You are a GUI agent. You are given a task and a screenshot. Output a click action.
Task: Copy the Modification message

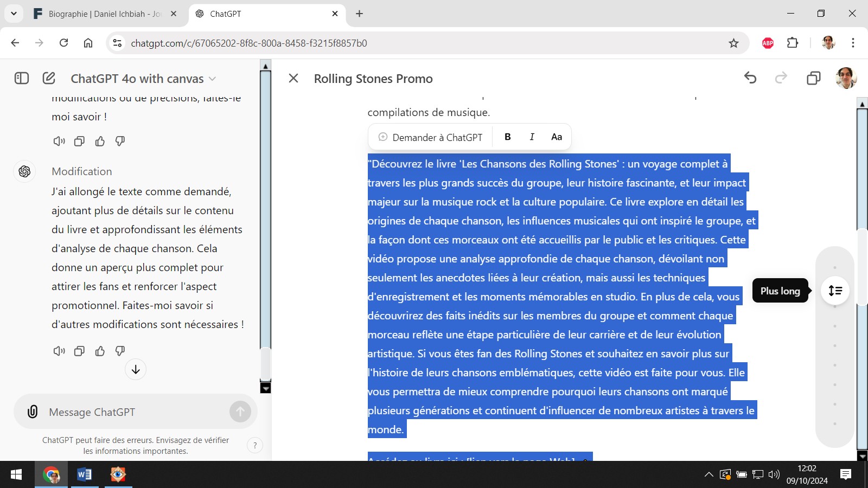pyautogui.click(x=79, y=351)
